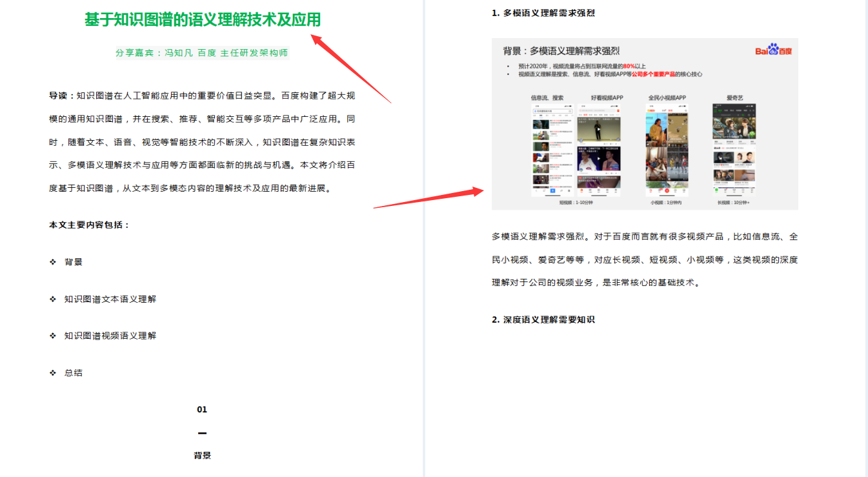Screen dimensions: 868x477
Task: Click the bullet item 知识图谱文本语义理解
Action: 110,299
